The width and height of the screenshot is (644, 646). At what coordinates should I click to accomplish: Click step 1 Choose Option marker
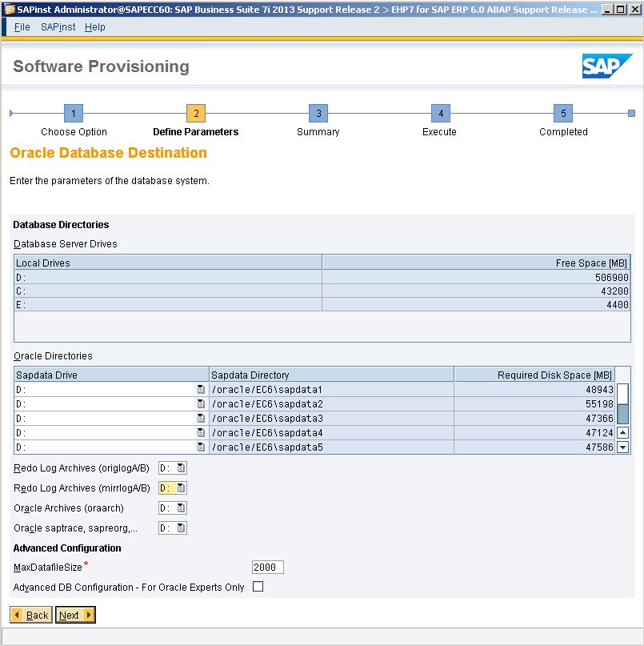click(x=74, y=114)
